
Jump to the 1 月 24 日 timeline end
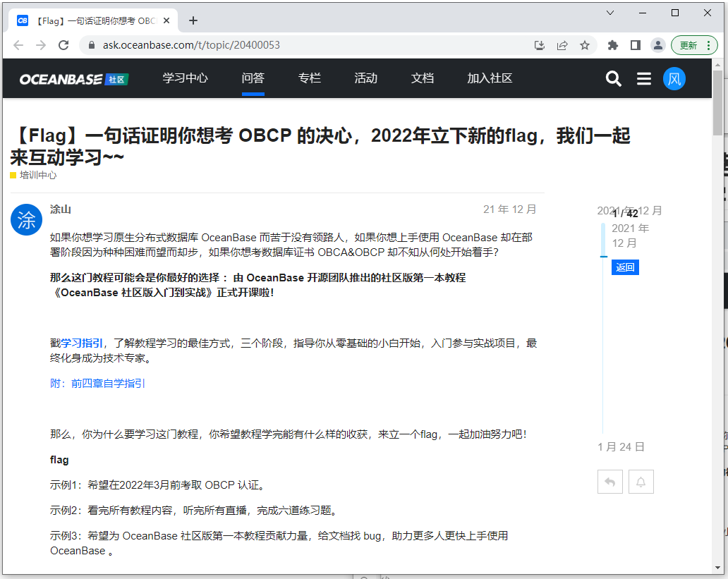[x=621, y=446]
